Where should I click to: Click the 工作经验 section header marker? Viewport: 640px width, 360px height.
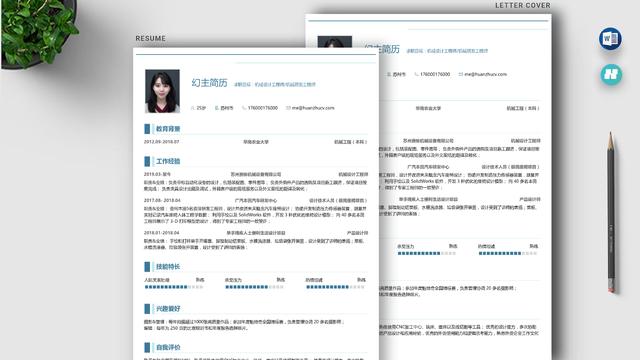pyautogui.click(x=147, y=161)
